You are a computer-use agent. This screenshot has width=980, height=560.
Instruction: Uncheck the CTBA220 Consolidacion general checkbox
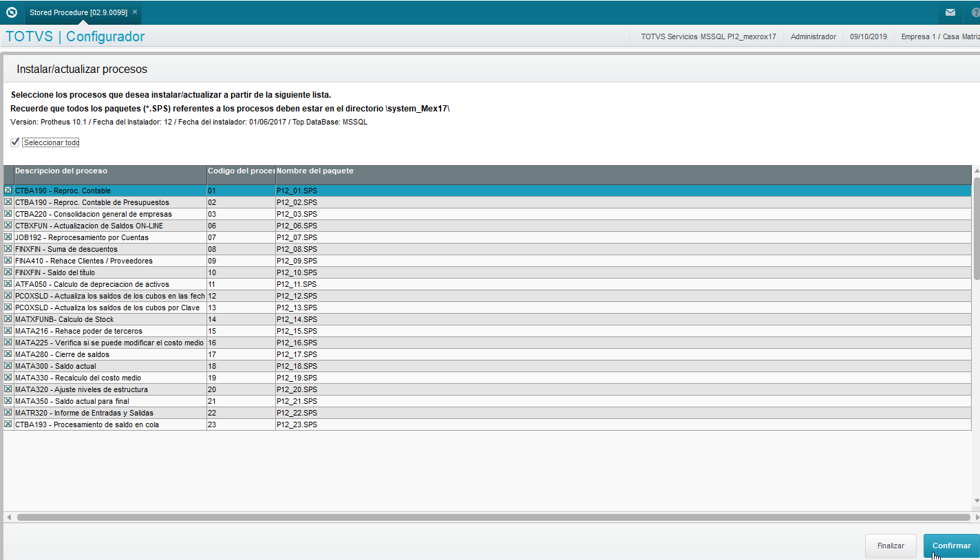8,213
